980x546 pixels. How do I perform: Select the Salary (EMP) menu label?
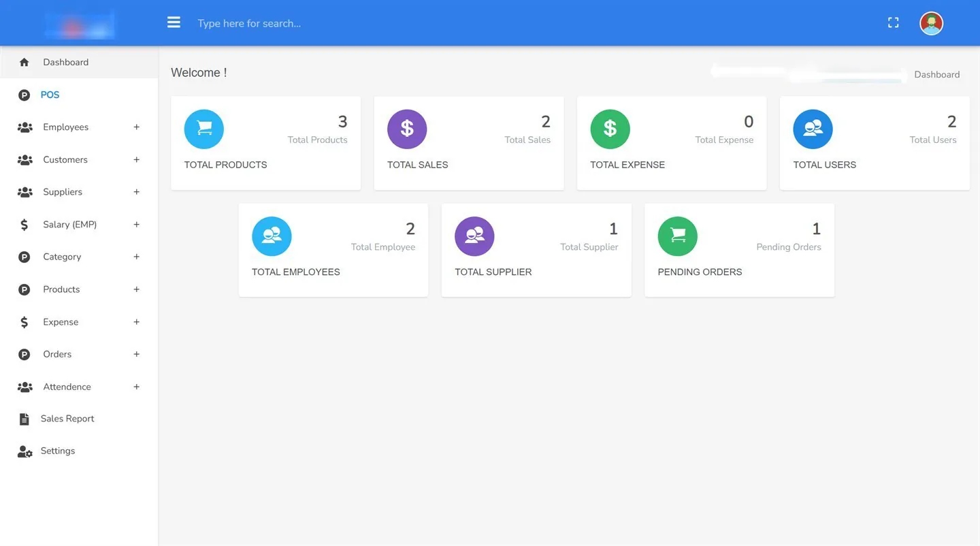coord(70,225)
